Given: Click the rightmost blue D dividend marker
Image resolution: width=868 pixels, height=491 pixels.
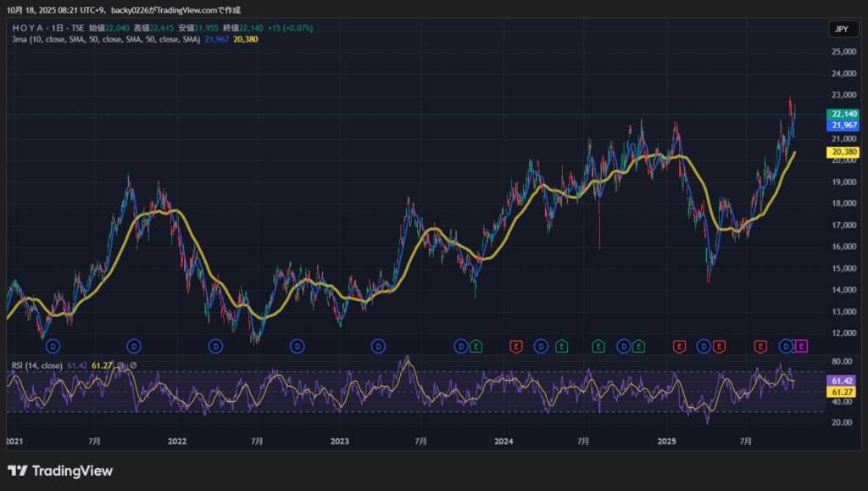Looking at the screenshot, I should (787, 346).
